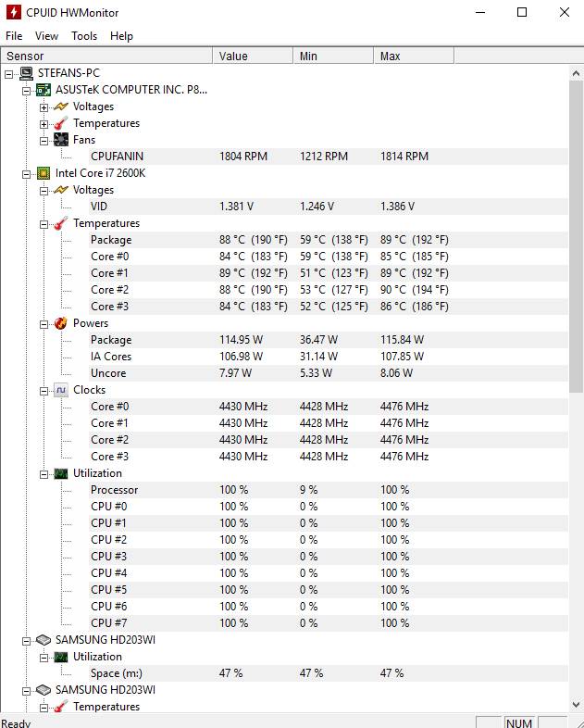Collapse the Intel Core i7 2600K tree node
This screenshot has height=728, width=584.
[27, 173]
